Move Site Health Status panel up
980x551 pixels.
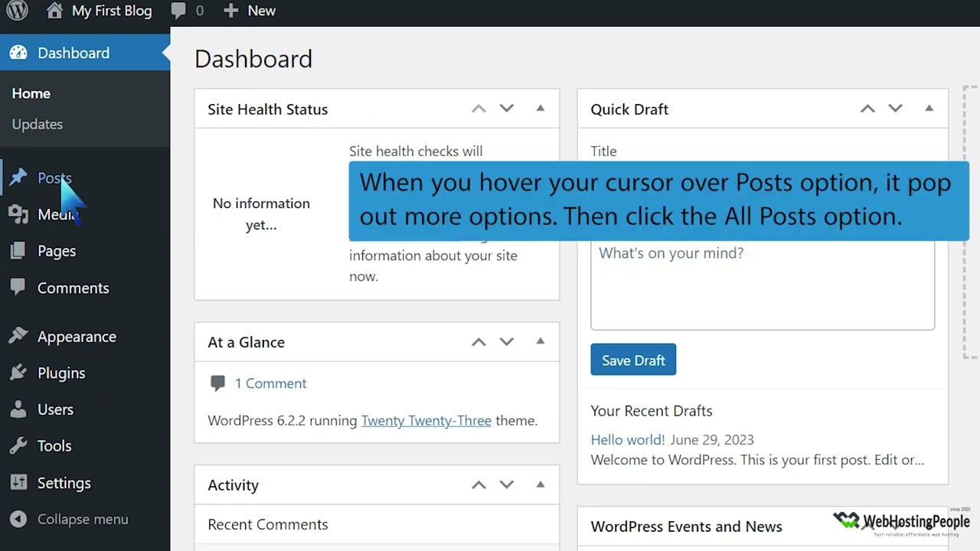tap(479, 109)
